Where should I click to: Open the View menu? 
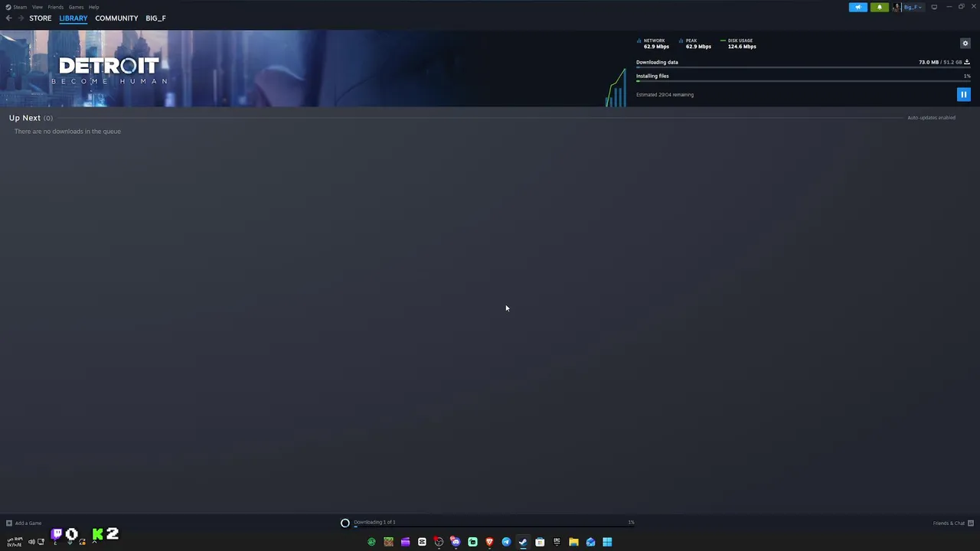pyautogui.click(x=37, y=7)
